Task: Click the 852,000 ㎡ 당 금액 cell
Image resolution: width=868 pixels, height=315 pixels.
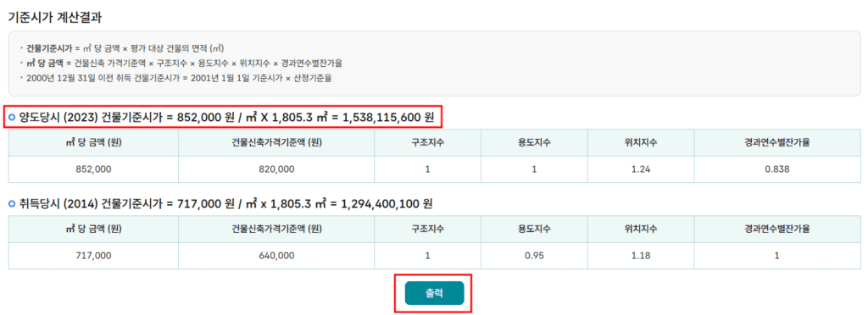Action: tap(93, 169)
